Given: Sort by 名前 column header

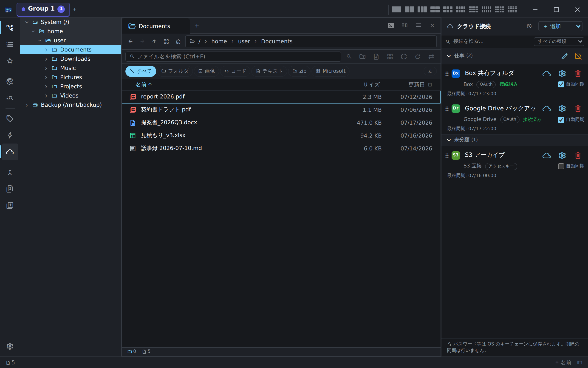Looking at the screenshot, I should coord(143,85).
